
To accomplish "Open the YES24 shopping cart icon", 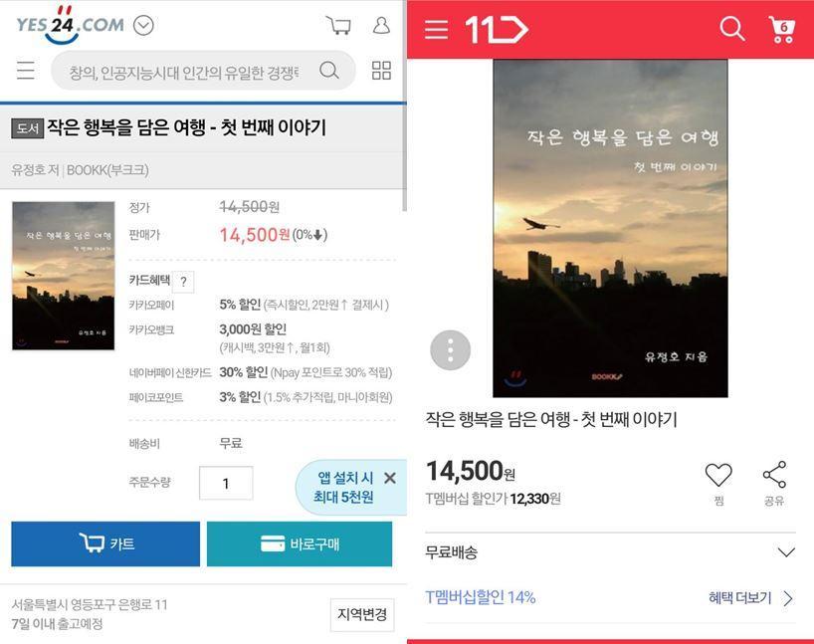I will coord(338,25).
